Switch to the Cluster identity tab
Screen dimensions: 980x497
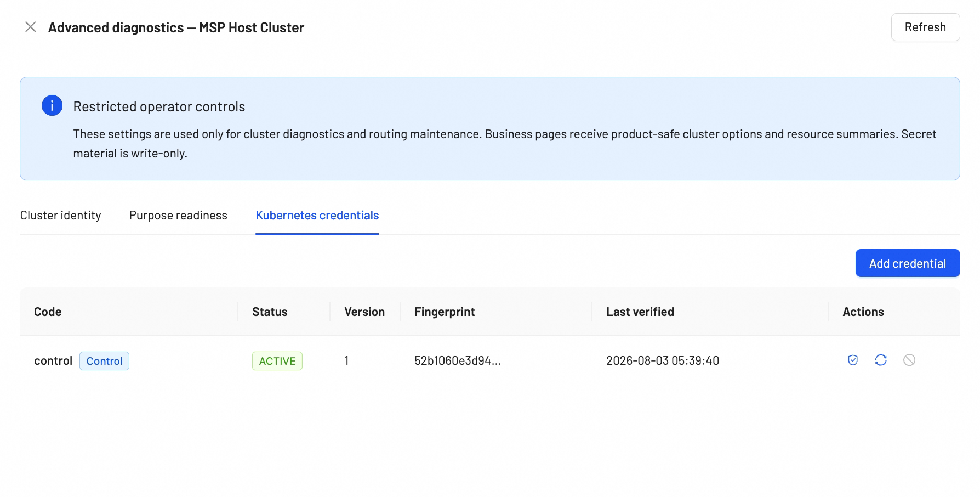pos(61,216)
